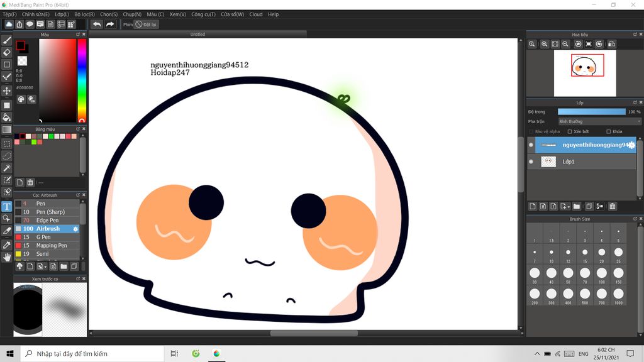This screenshot has width=644, height=362.
Task: Adjust the Độ trong opacity slider
Action: pyautogui.click(x=591, y=112)
